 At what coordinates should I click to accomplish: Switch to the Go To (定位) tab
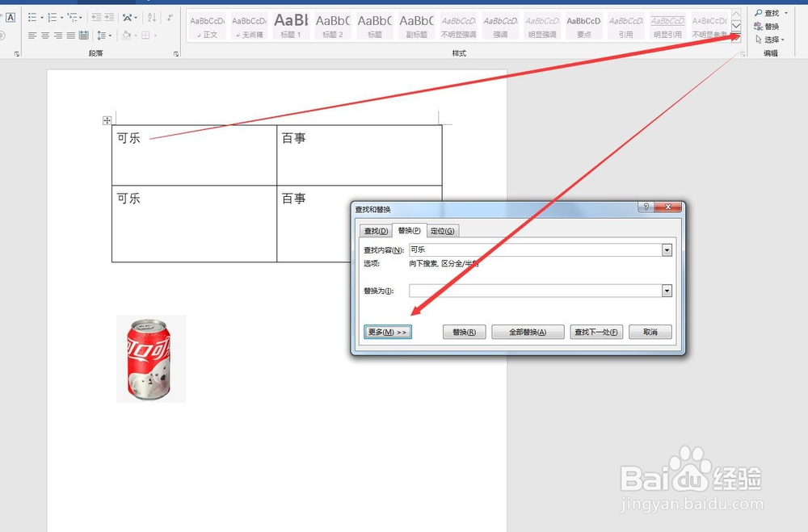point(443,231)
